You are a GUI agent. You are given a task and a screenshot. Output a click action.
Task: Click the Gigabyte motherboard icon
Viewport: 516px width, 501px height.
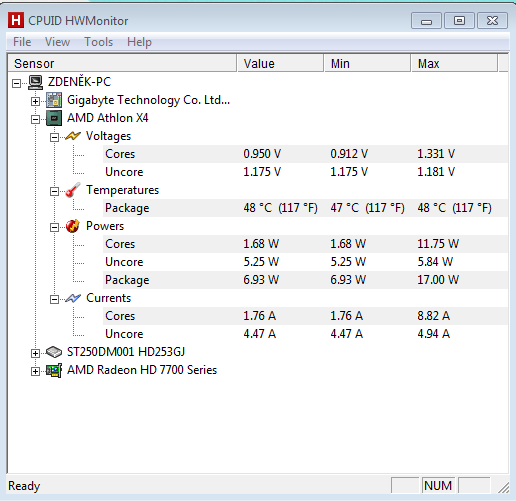[54, 100]
